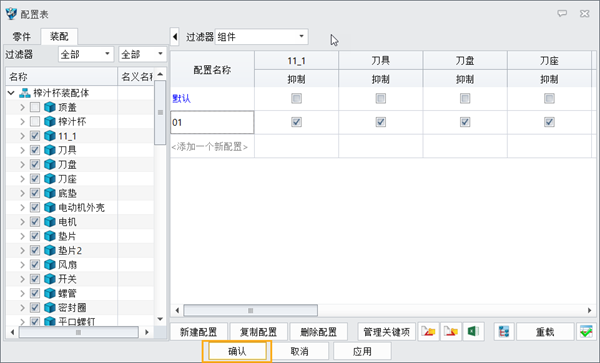Click the cube icon of 顶盖
Image resolution: width=600 pixels, height=363 pixels.
click(50, 107)
